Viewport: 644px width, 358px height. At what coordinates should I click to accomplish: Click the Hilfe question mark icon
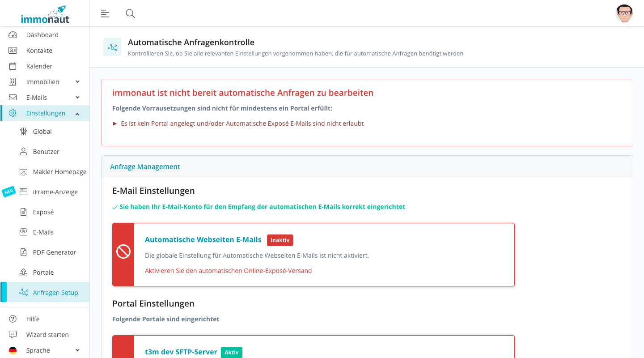pos(13,319)
